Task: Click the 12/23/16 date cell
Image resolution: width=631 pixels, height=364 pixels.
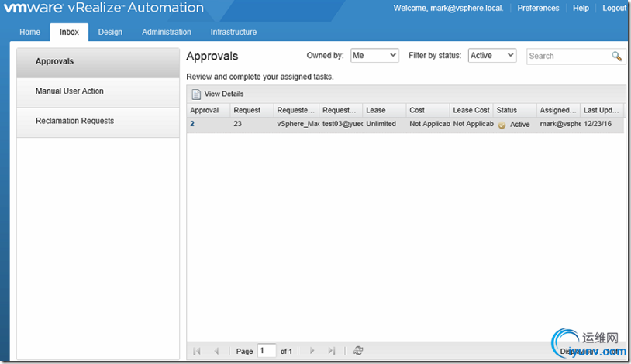Action: [x=602, y=124]
